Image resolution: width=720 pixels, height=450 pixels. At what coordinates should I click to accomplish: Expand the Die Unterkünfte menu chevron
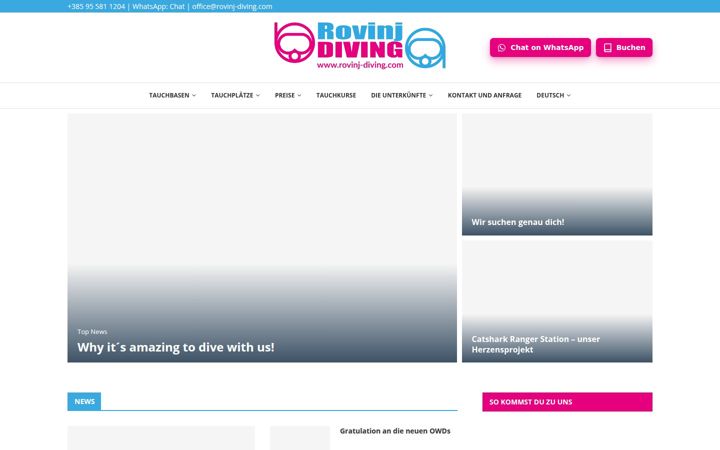click(431, 96)
